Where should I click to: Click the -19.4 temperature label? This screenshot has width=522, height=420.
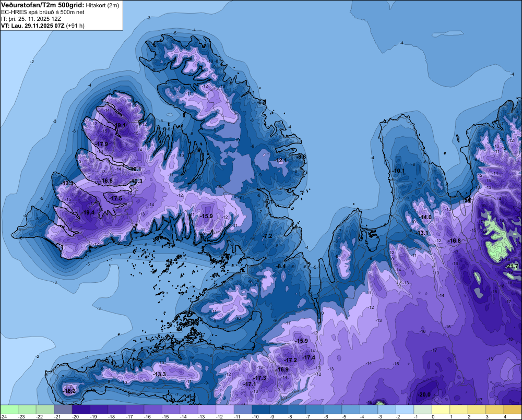88,213
